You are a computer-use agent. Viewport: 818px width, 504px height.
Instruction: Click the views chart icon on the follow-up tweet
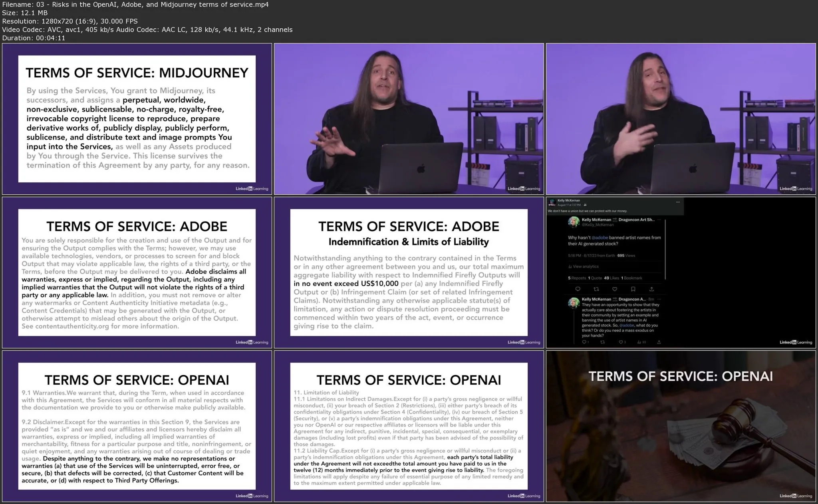(640, 342)
